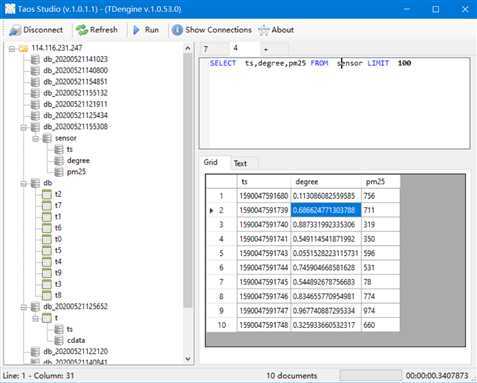
Task: Click the t7 table icon
Action: point(47,206)
